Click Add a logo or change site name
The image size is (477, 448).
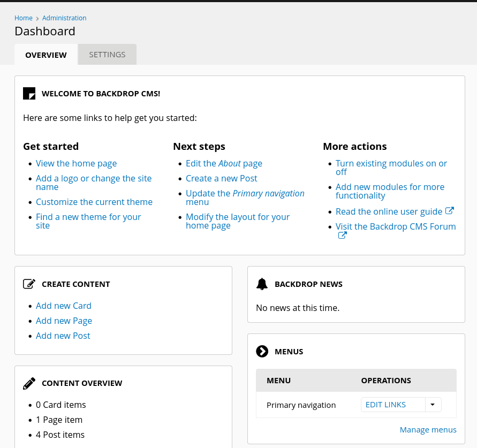tap(94, 183)
